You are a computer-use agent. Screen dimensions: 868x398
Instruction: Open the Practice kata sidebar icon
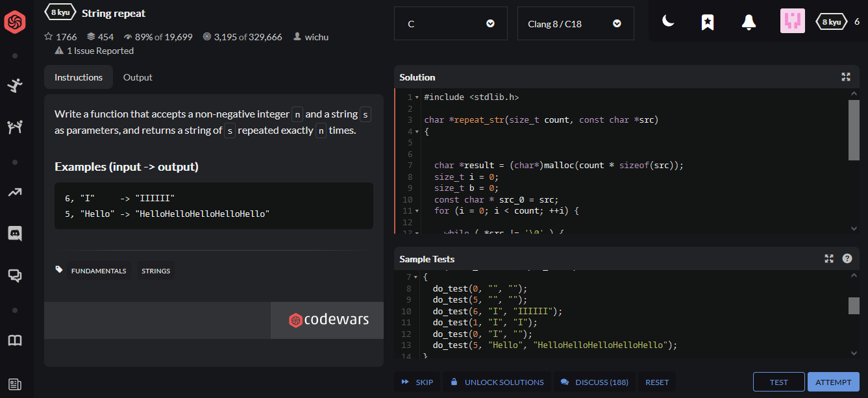pos(14,85)
